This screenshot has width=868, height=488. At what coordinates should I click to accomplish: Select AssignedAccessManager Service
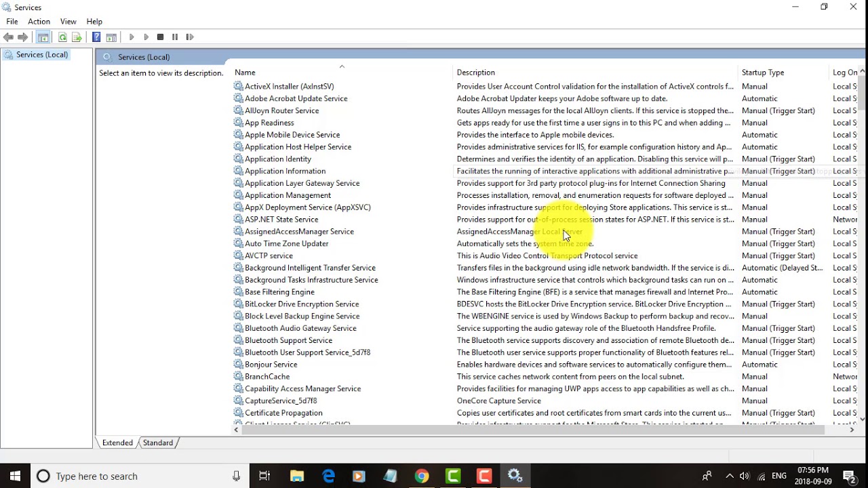click(299, 232)
